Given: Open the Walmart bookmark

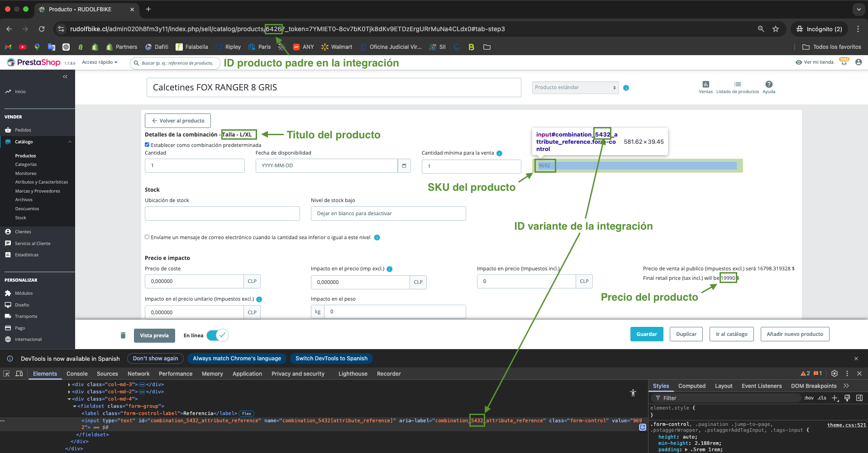Looking at the screenshot, I should (337, 47).
